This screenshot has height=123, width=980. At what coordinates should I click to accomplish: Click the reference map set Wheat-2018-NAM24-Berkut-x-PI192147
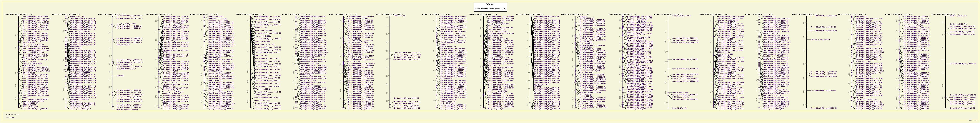pyautogui.click(x=490, y=8)
